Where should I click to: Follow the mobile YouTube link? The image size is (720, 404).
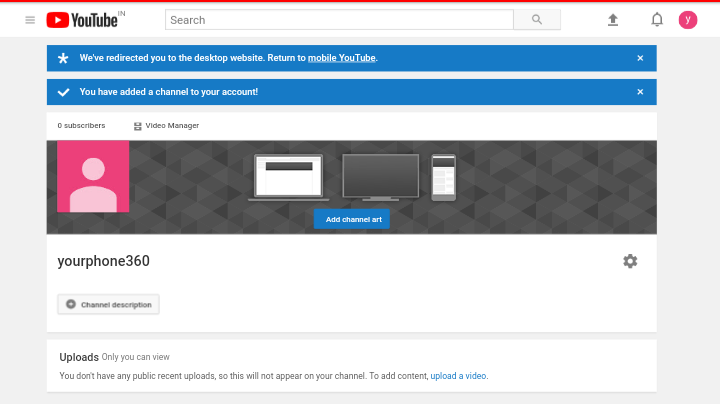(342, 58)
